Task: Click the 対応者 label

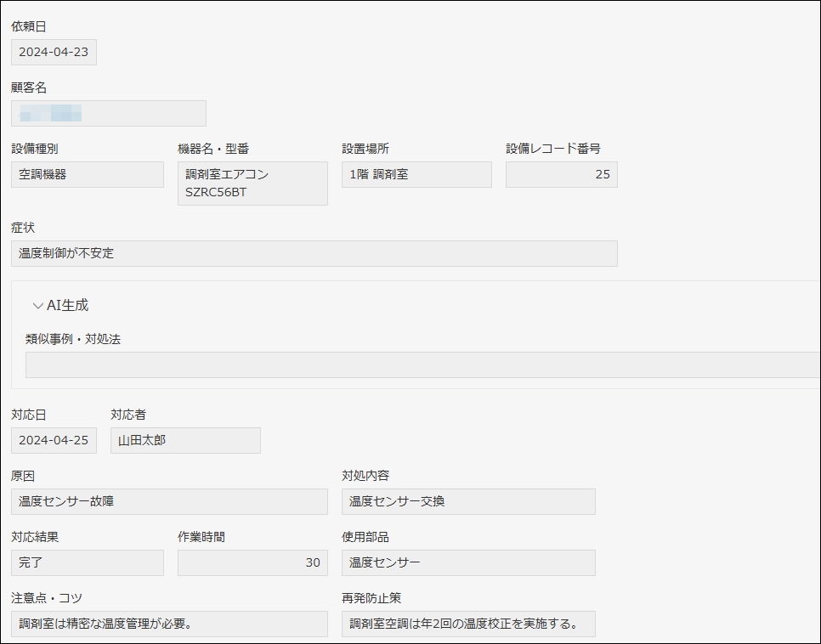Action: [128, 415]
